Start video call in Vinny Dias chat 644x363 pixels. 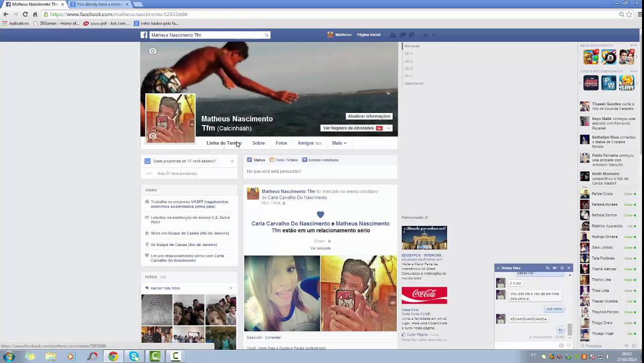pos(555,268)
